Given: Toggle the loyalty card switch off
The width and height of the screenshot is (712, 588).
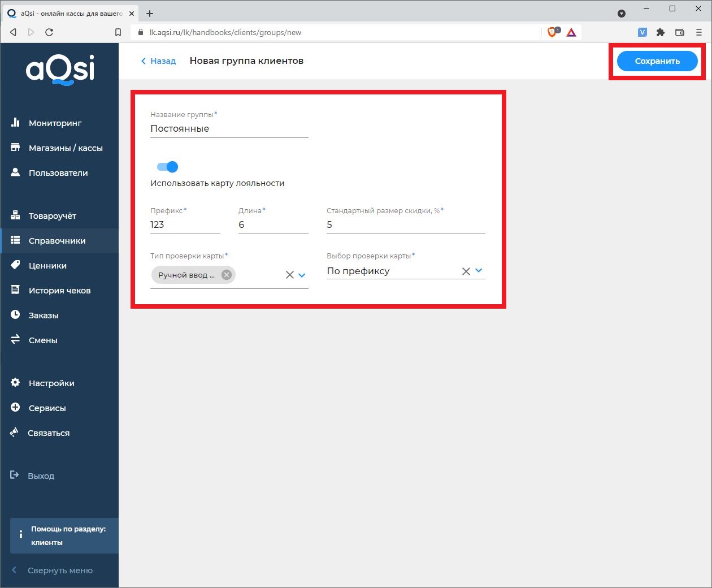Looking at the screenshot, I should [167, 167].
